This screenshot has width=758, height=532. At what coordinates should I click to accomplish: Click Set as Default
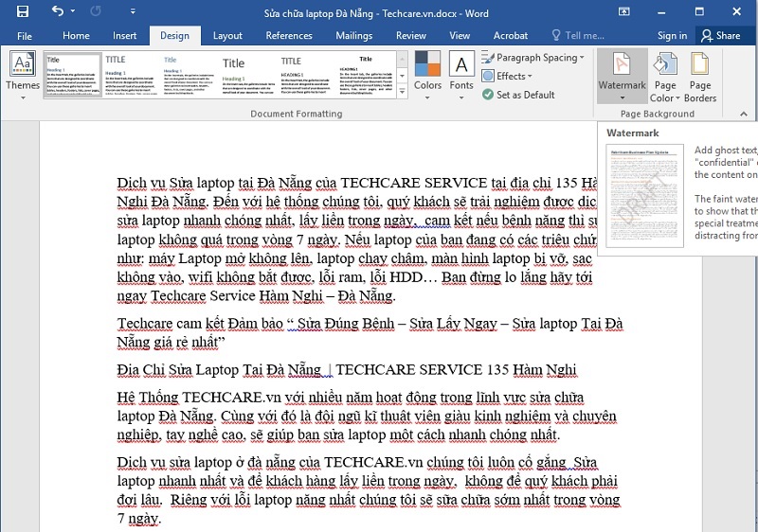point(518,95)
